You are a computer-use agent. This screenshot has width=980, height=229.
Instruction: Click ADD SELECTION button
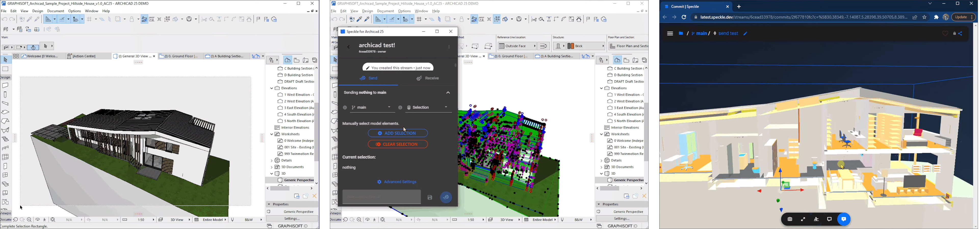(398, 133)
